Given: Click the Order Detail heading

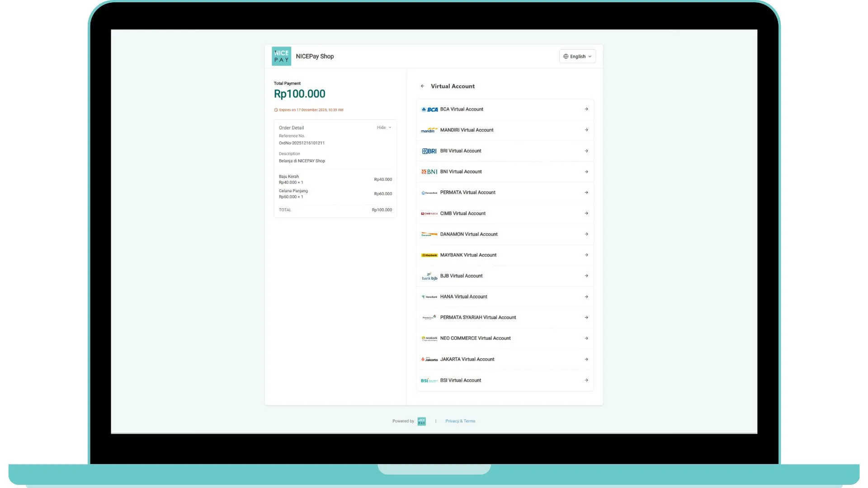Looking at the screenshot, I should click(x=291, y=128).
